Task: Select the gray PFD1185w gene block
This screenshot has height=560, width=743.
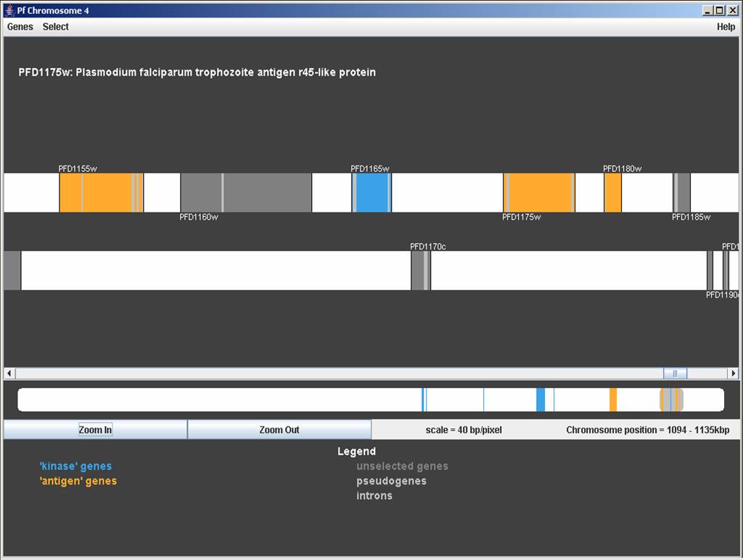Action: pos(682,192)
